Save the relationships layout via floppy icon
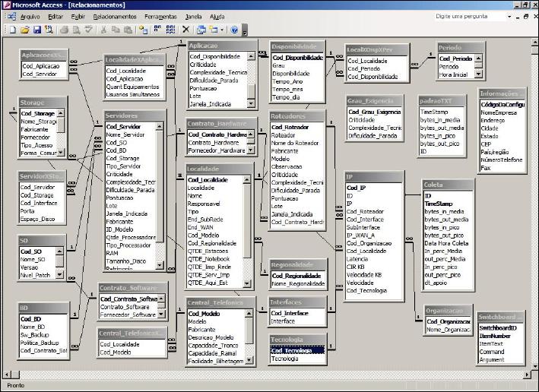This screenshot has width=539, height=392. coord(36,30)
